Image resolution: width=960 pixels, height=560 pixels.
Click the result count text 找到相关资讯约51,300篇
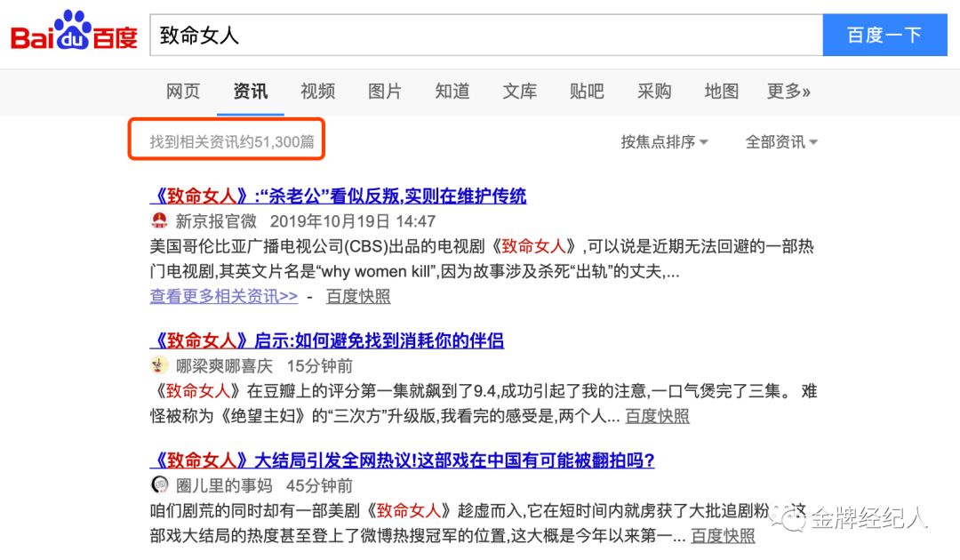click(x=232, y=142)
